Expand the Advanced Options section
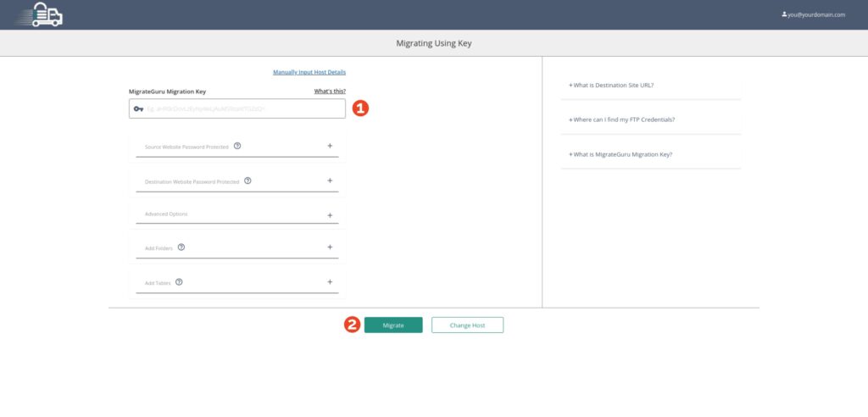868x417 pixels. 330,215
